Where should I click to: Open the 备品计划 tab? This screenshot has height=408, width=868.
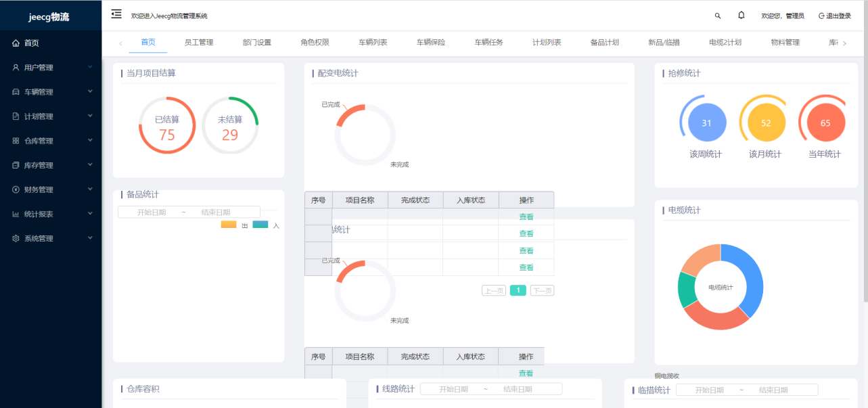click(605, 42)
